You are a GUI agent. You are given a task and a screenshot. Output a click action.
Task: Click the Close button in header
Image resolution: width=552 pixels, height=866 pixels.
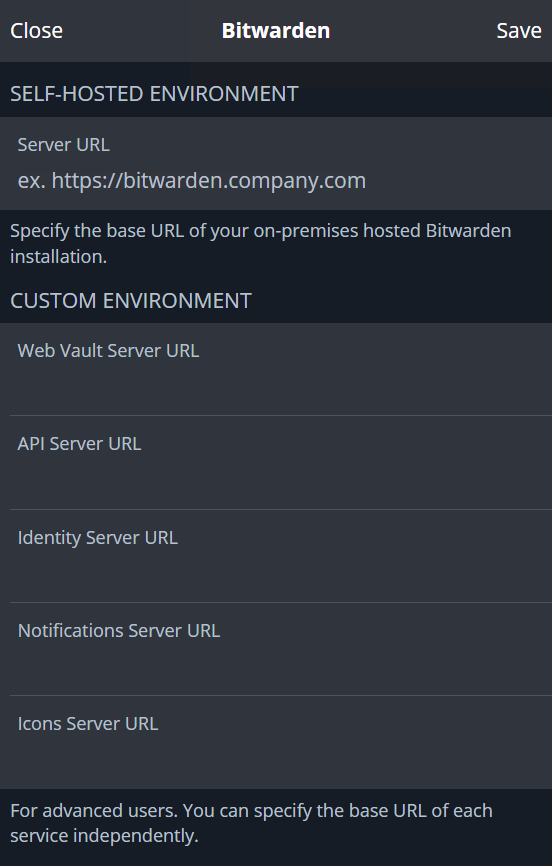tap(36, 30)
